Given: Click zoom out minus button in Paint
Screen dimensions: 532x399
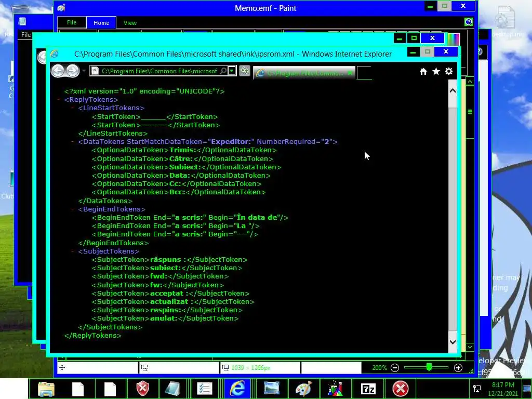Looking at the screenshot, I should pyautogui.click(x=395, y=368).
